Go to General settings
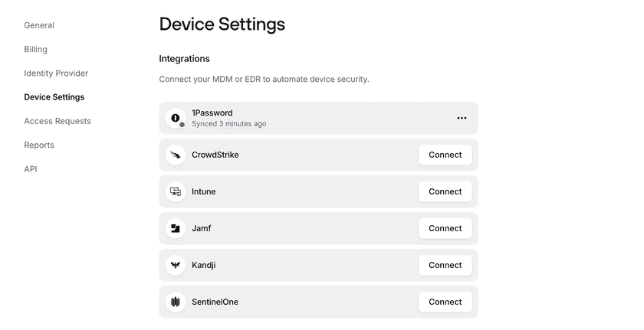The height and width of the screenshot is (330, 644). tap(39, 25)
